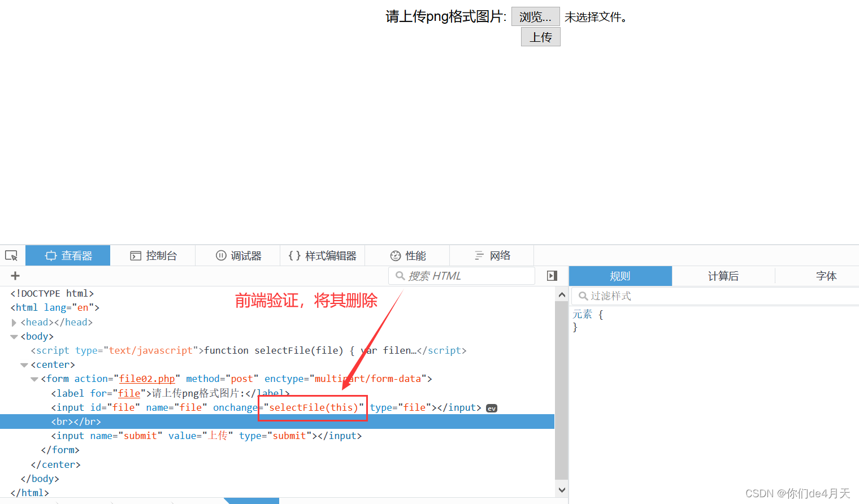Click the label for="file" link value
Viewport: 859px width, 504px height.
(129, 393)
